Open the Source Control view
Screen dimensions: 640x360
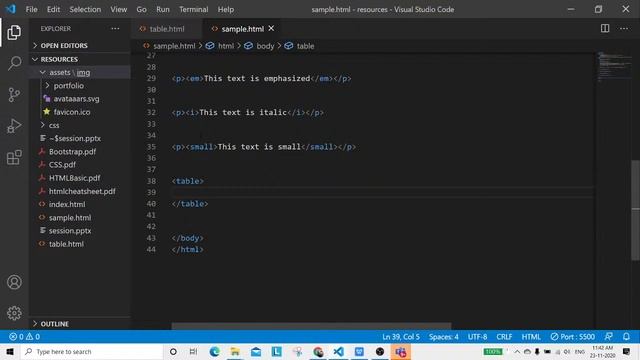pos(14,95)
